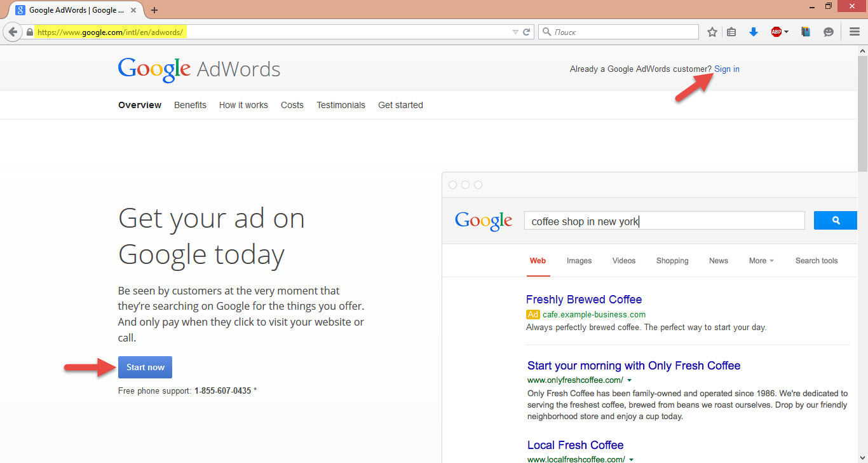Click the vertical scrollbar thumb
868x463 pixels.
pyautogui.click(x=862, y=114)
